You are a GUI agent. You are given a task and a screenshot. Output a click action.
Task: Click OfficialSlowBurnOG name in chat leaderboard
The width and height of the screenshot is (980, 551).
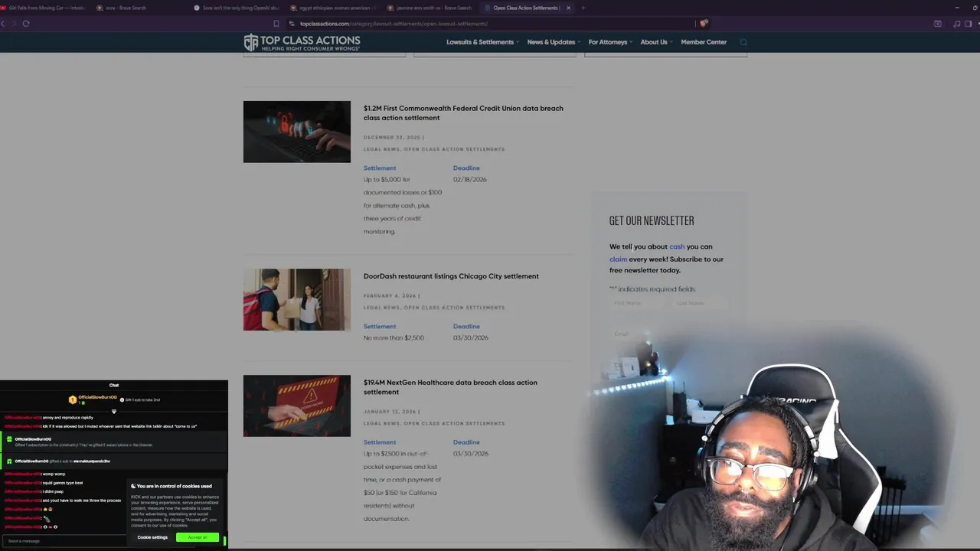[x=98, y=397]
